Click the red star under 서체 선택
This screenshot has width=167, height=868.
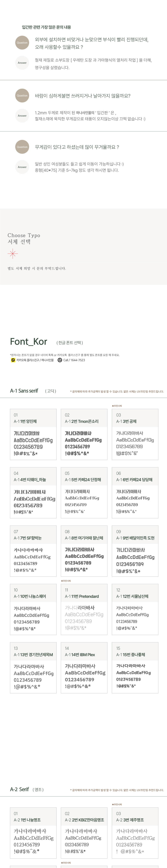click(x=13, y=254)
